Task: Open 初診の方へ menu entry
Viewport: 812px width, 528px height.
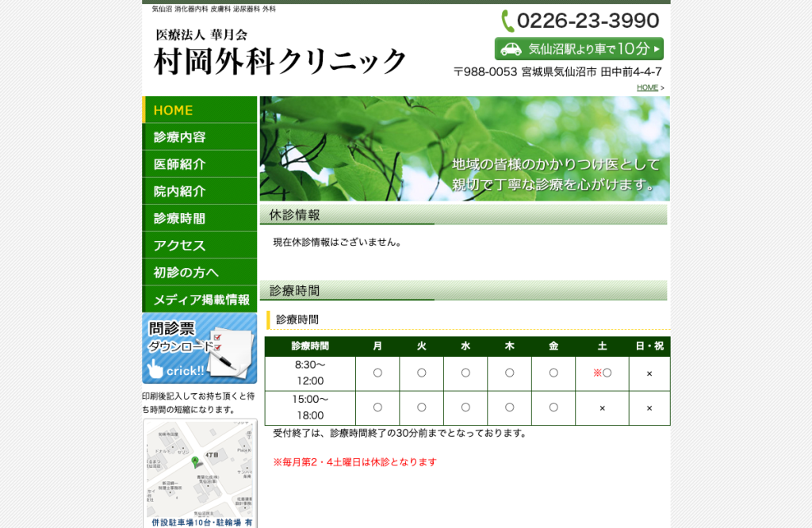Action: pos(199,272)
